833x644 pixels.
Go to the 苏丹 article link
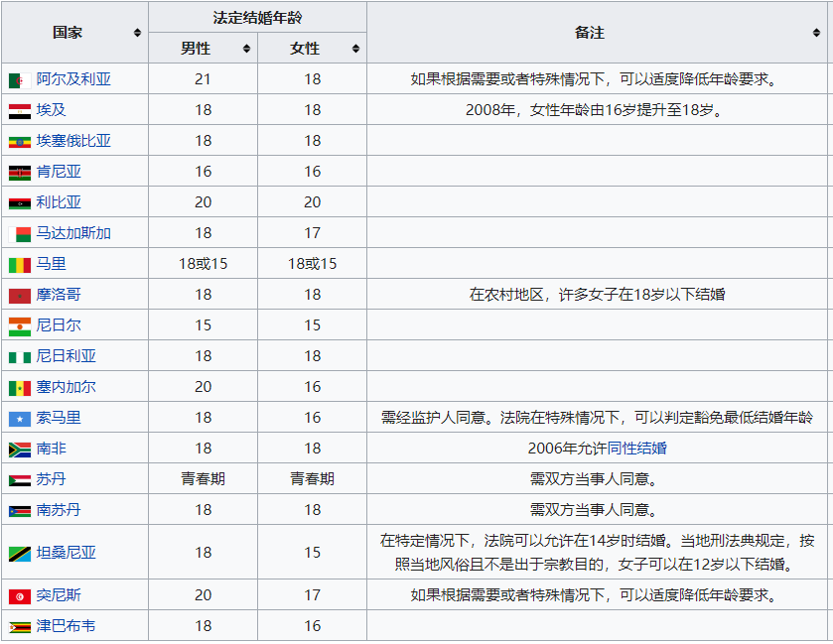[51, 479]
